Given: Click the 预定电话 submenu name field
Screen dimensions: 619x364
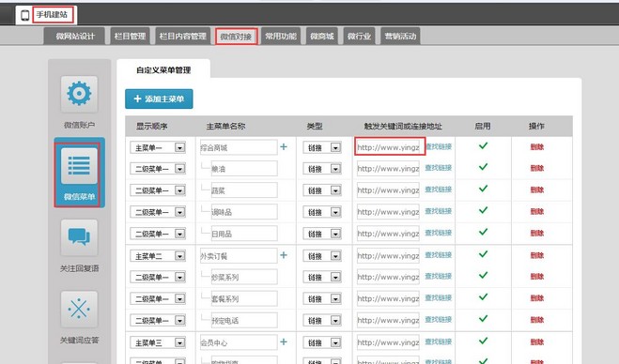Looking at the screenshot, I should (x=244, y=321).
